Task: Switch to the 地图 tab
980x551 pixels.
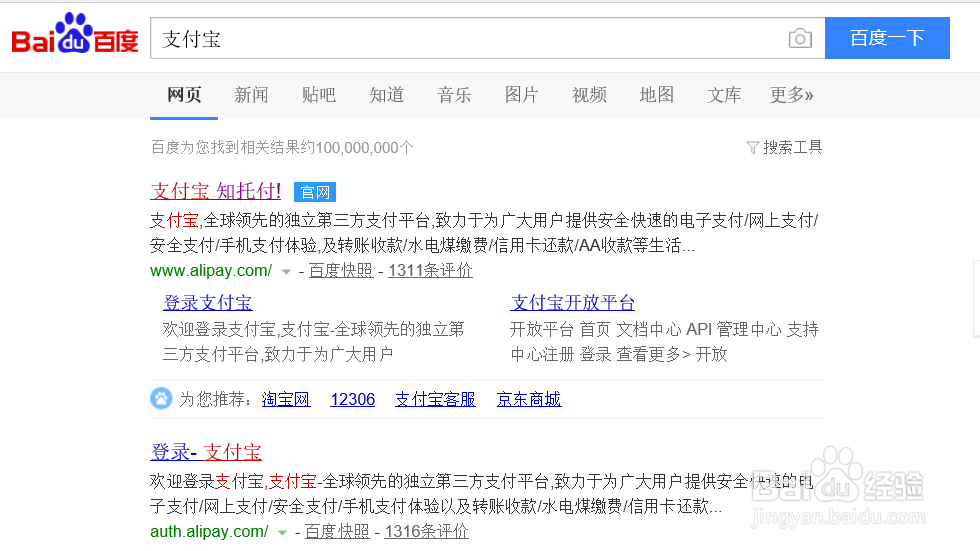Action: click(x=656, y=95)
